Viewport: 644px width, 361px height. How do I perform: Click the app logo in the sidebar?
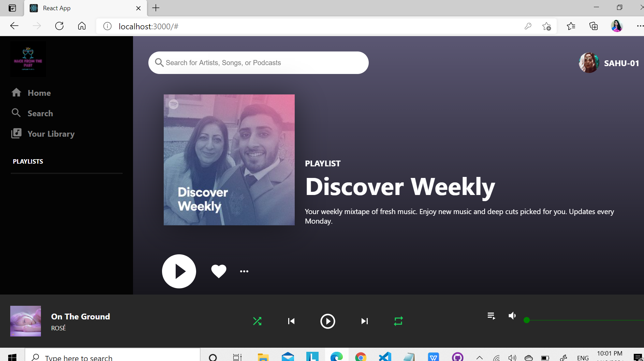(x=28, y=59)
